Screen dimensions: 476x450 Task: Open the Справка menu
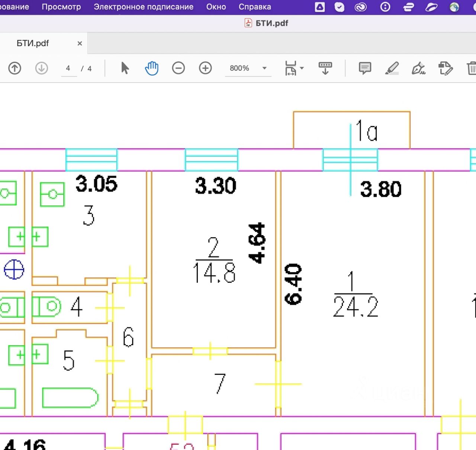255,7
